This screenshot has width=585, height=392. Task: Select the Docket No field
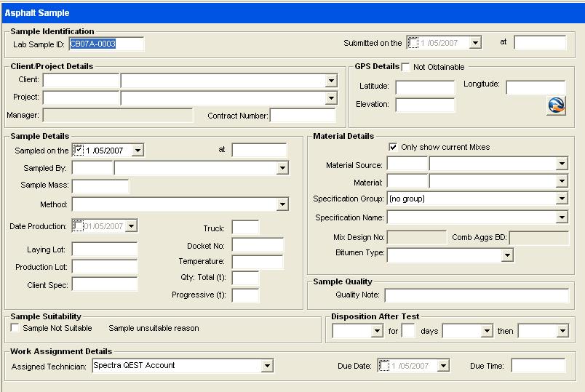pos(257,245)
